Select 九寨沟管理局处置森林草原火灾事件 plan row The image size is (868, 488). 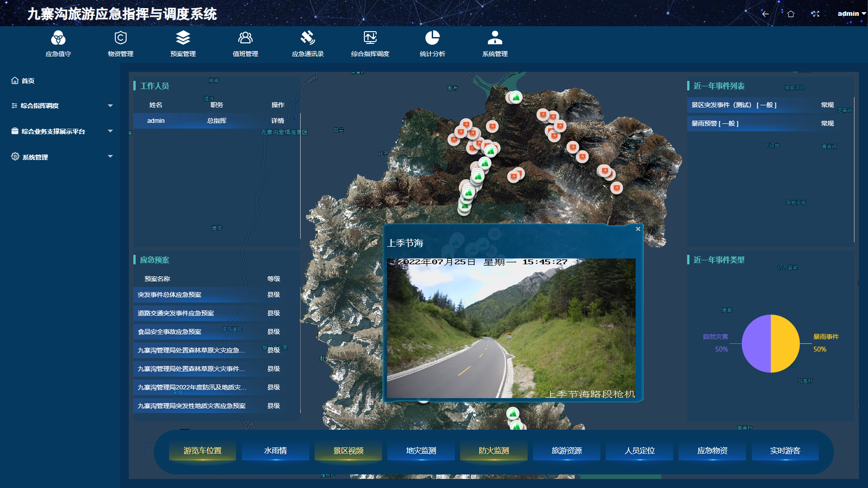click(x=217, y=369)
